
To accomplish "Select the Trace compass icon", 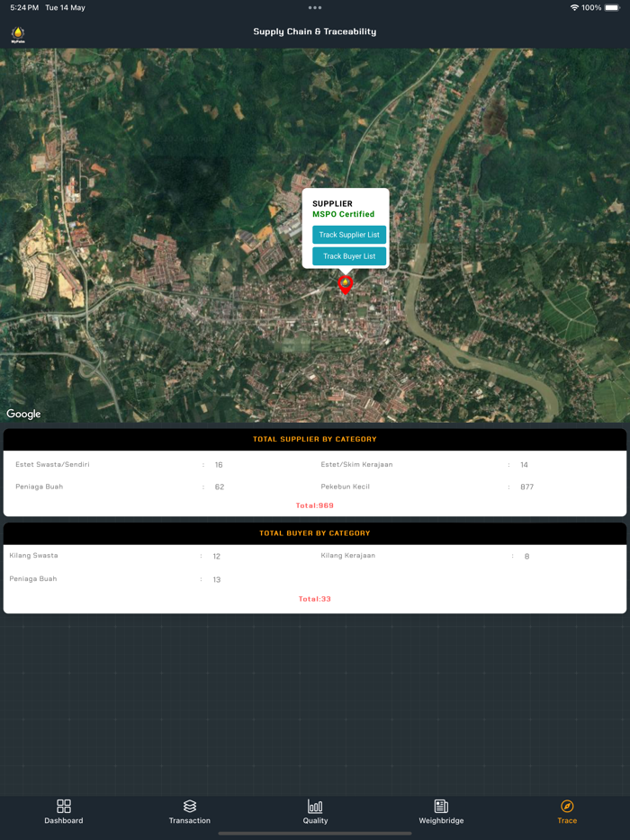I will pos(567,806).
